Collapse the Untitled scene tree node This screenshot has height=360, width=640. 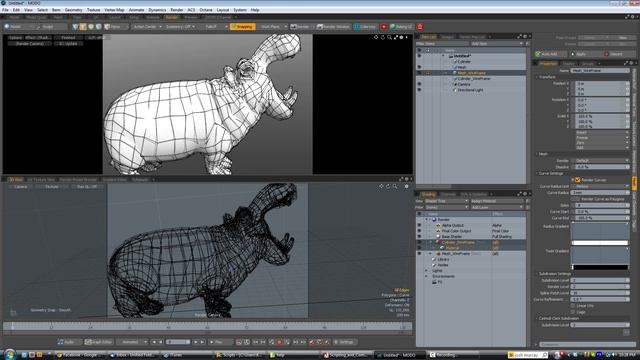tap(444, 56)
